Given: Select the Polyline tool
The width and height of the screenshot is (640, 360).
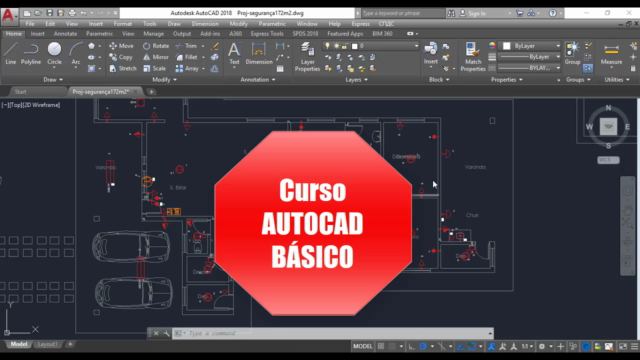Looking at the screenshot, I should 31,53.
